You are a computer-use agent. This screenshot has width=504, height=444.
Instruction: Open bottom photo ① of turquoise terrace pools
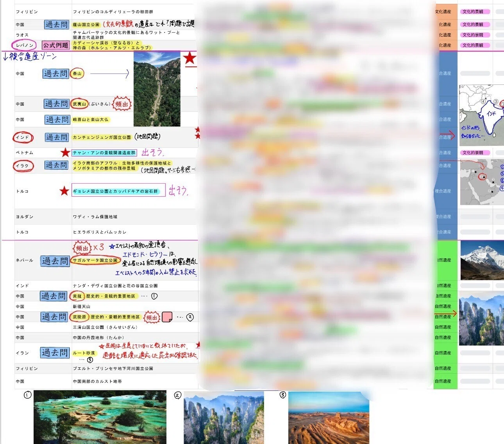click(x=100, y=417)
